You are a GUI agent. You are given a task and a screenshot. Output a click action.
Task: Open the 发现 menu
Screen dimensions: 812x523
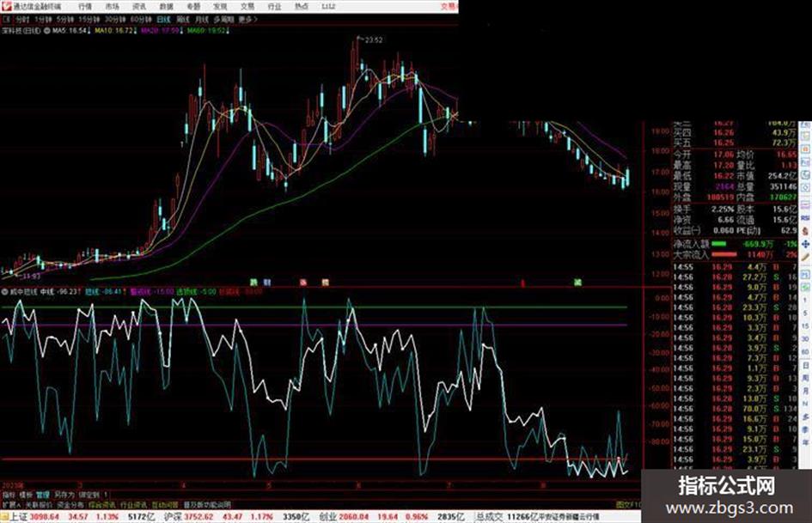(220, 6)
